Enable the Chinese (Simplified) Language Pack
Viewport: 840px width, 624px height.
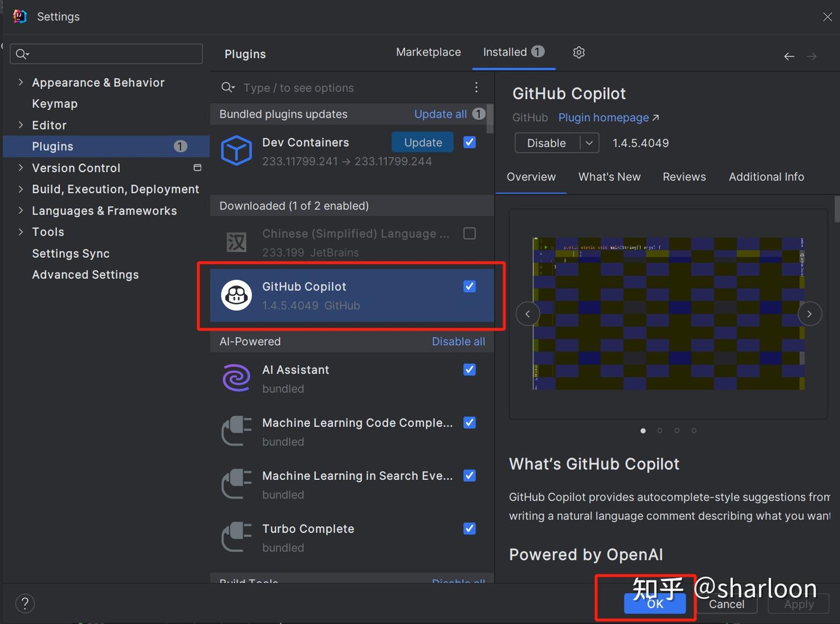point(470,233)
